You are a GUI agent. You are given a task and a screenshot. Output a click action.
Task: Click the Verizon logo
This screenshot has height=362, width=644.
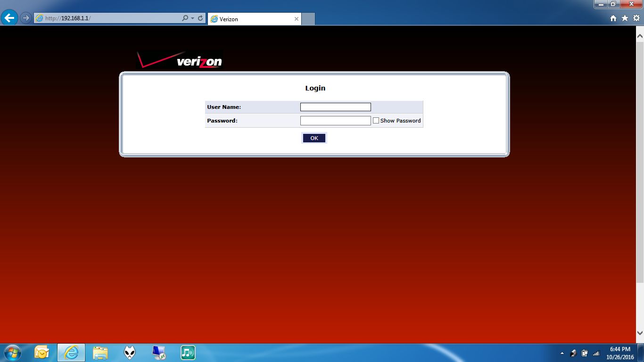[180, 60]
